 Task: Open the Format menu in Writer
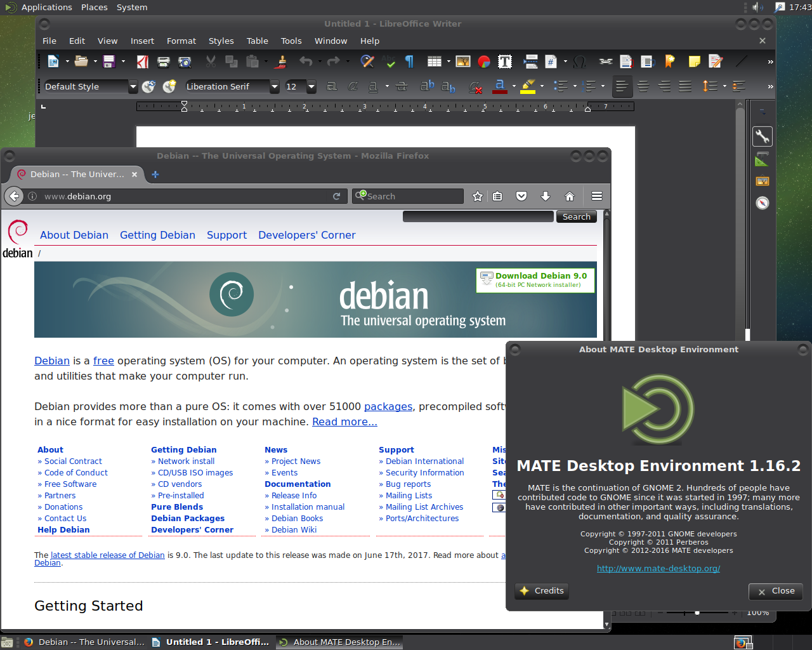coord(181,41)
